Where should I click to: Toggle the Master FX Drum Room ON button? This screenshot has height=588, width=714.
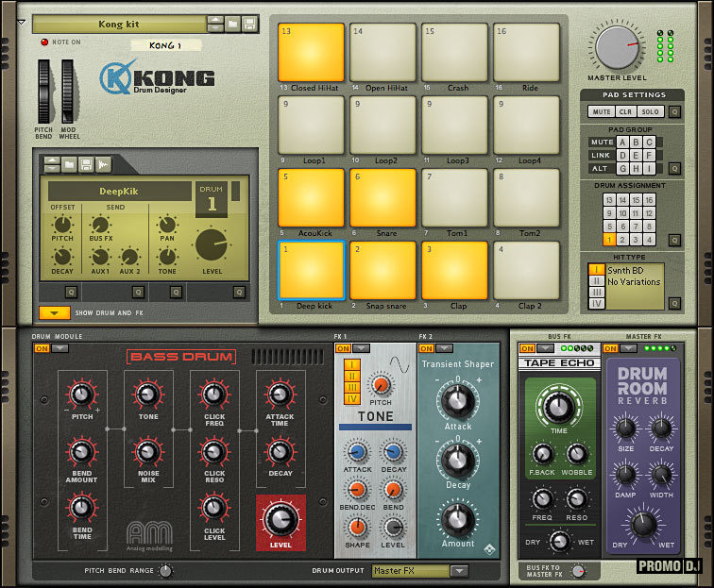click(x=611, y=348)
